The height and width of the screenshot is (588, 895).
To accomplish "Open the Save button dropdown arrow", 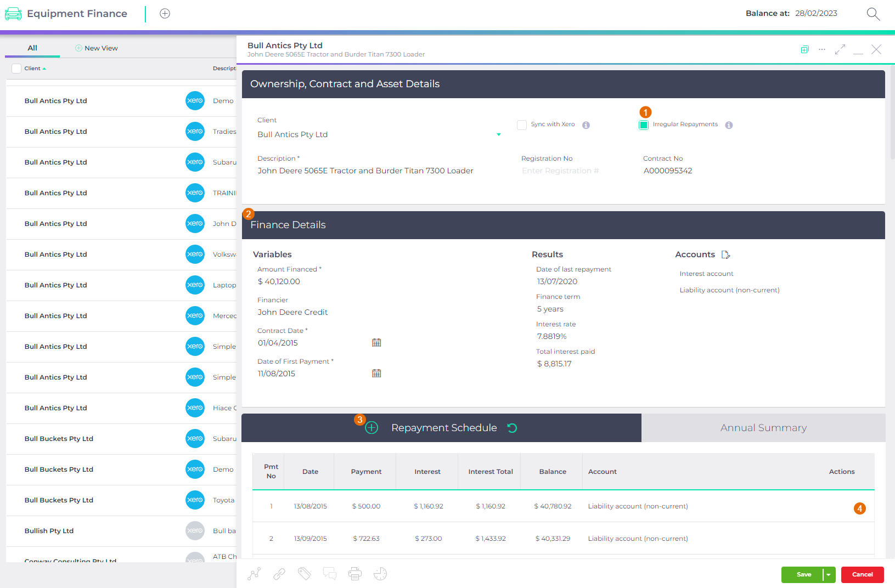I will tap(829, 575).
